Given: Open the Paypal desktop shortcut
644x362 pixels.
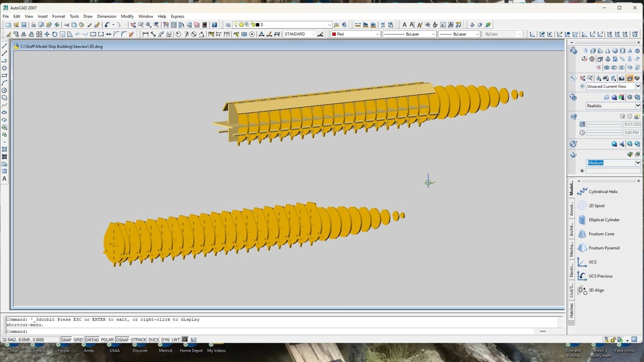Looking at the screenshot, I should [x=64, y=348].
